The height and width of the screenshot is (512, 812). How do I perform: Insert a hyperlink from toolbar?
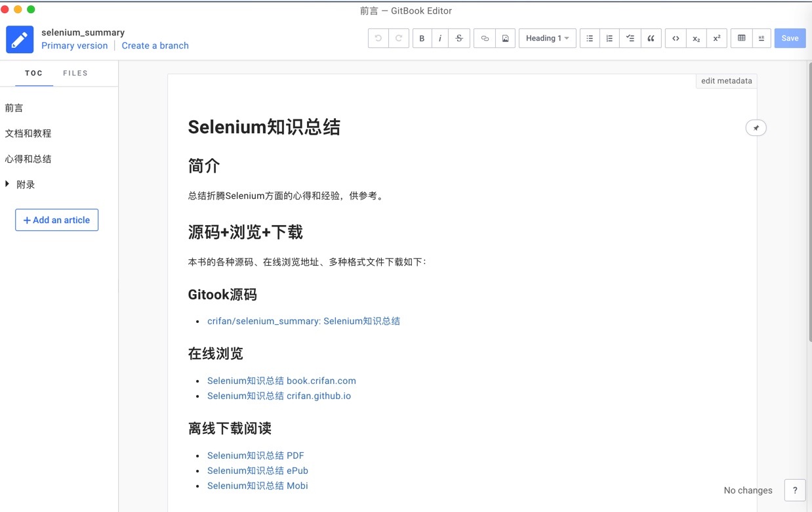[485, 38]
